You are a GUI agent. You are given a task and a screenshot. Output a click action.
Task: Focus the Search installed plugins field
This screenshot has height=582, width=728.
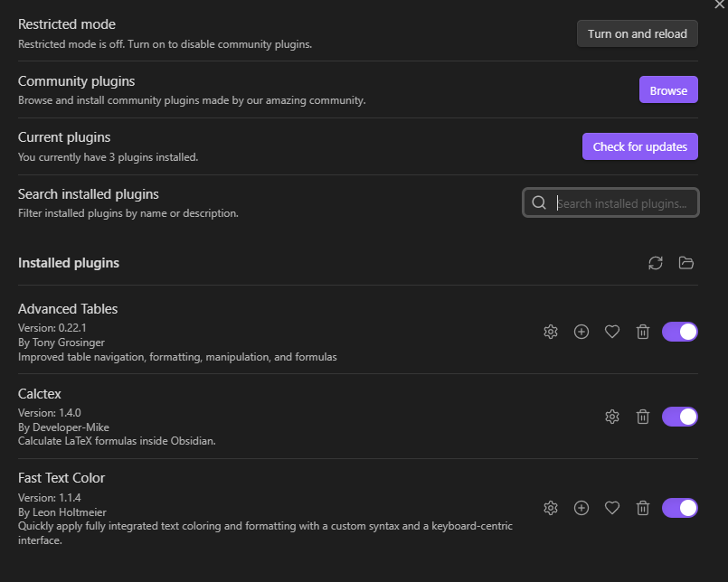tap(610, 202)
